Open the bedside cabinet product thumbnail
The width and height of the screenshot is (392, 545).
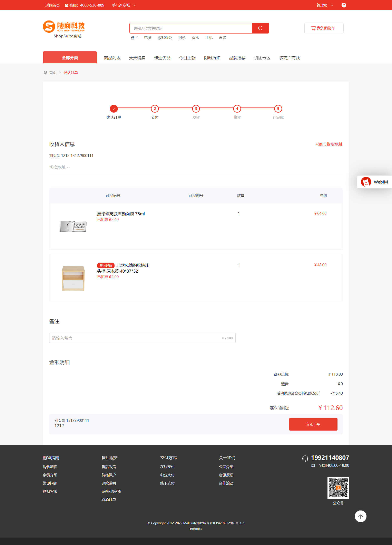tap(73, 278)
